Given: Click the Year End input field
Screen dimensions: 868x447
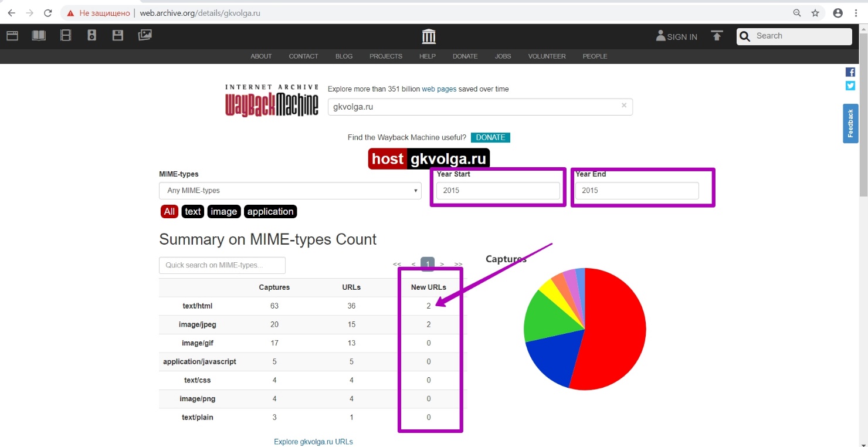Looking at the screenshot, I should [636, 191].
